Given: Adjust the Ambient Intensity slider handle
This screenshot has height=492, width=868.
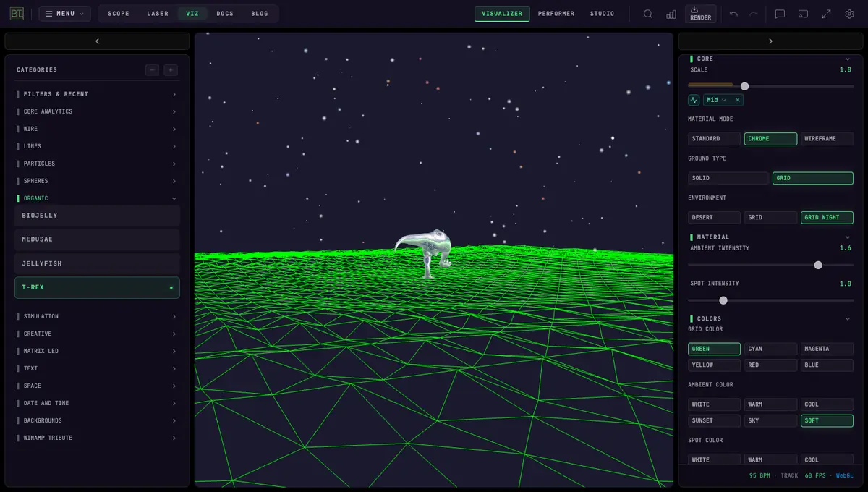Looking at the screenshot, I should pos(818,265).
